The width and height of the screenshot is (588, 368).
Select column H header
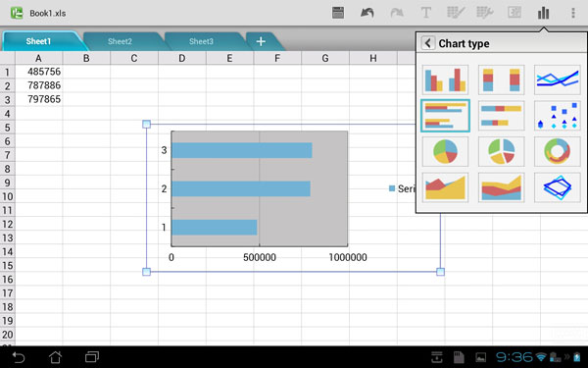373,58
